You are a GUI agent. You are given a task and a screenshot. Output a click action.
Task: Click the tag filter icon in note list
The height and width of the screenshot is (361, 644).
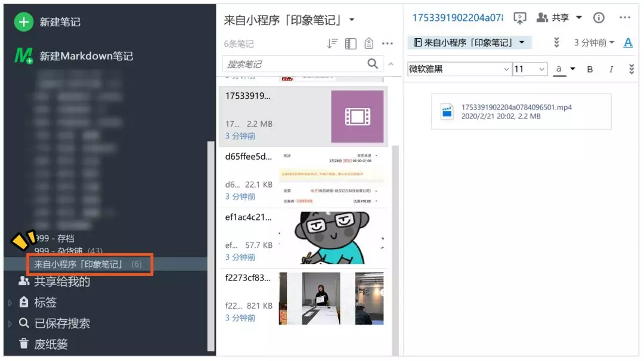tap(369, 43)
